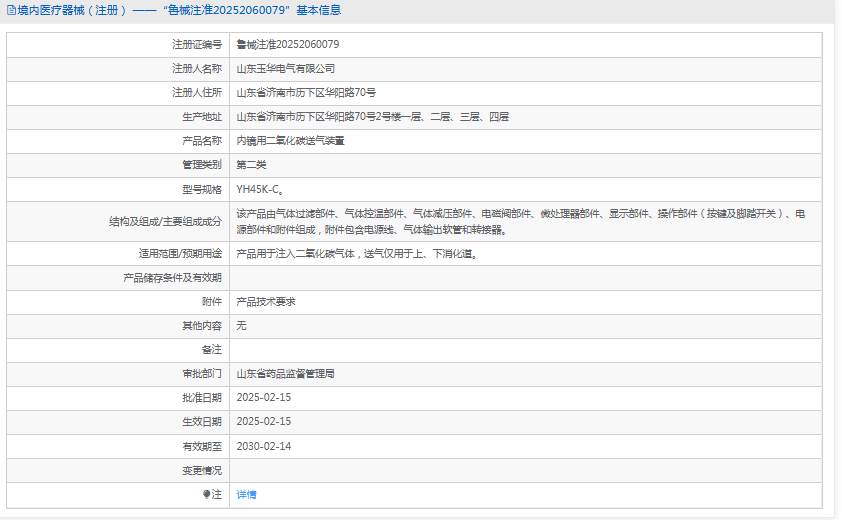Click the 管理类别 label

tap(202, 165)
